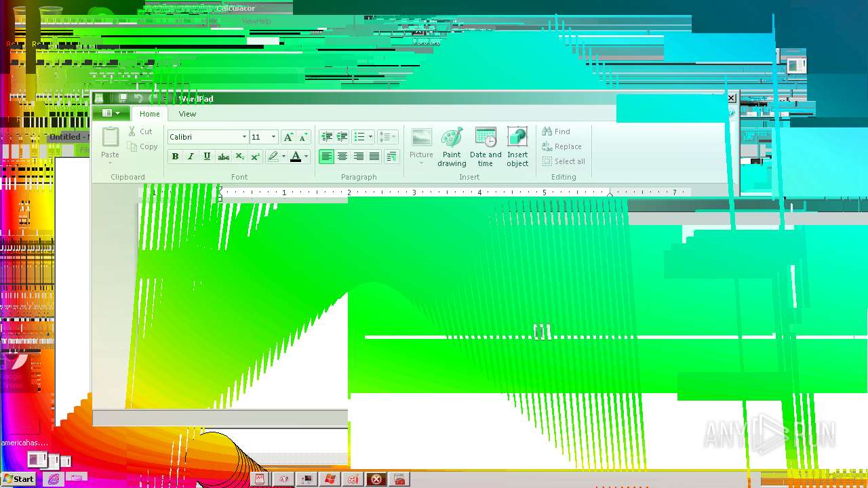Click the Cut scissors icon
Viewport: 868px width, 488px height.
pyautogui.click(x=132, y=131)
